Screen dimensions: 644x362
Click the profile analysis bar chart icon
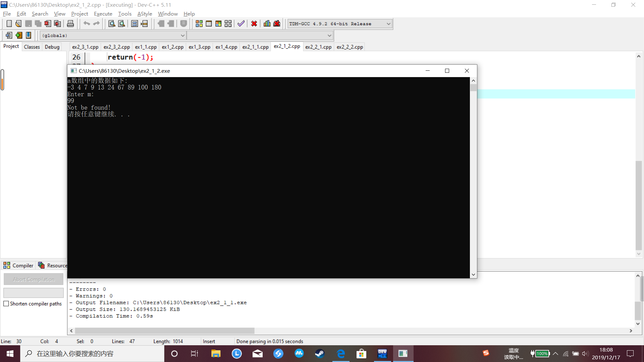(267, 24)
